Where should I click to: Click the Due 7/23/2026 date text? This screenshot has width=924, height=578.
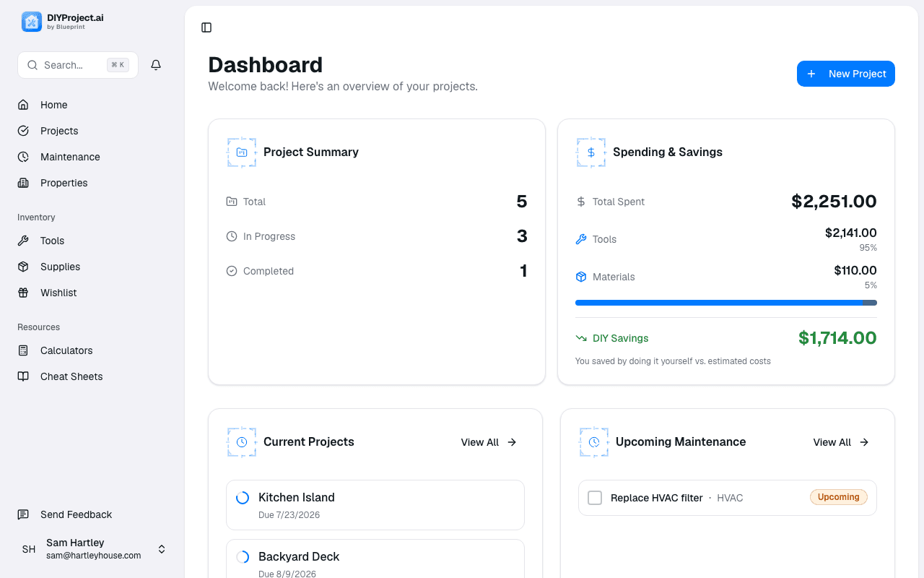pyautogui.click(x=289, y=515)
